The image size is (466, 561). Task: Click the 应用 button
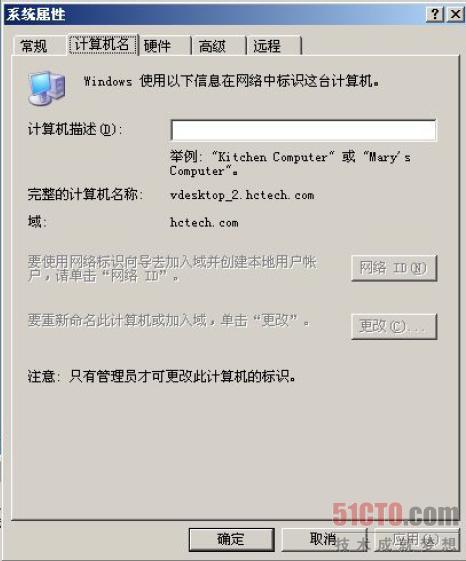pyautogui.click(x=416, y=539)
